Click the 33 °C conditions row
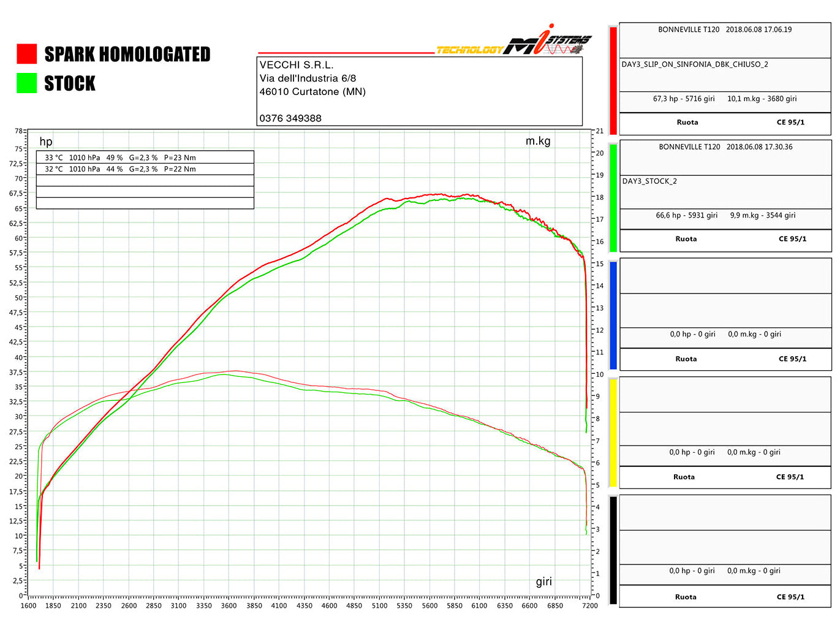The image size is (840, 630). coord(145,157)
